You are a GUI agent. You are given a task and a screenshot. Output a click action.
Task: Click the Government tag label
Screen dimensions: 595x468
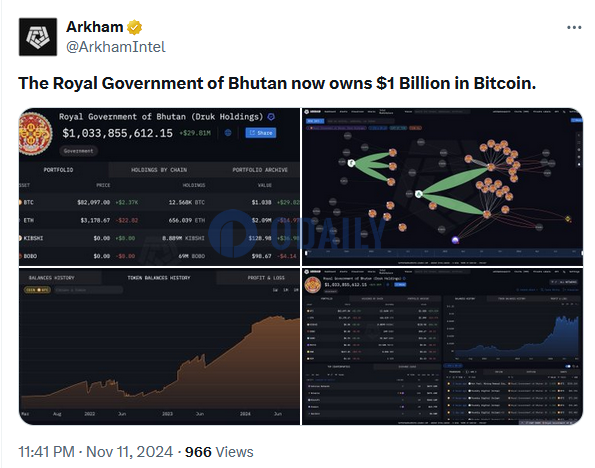point(78,151)
